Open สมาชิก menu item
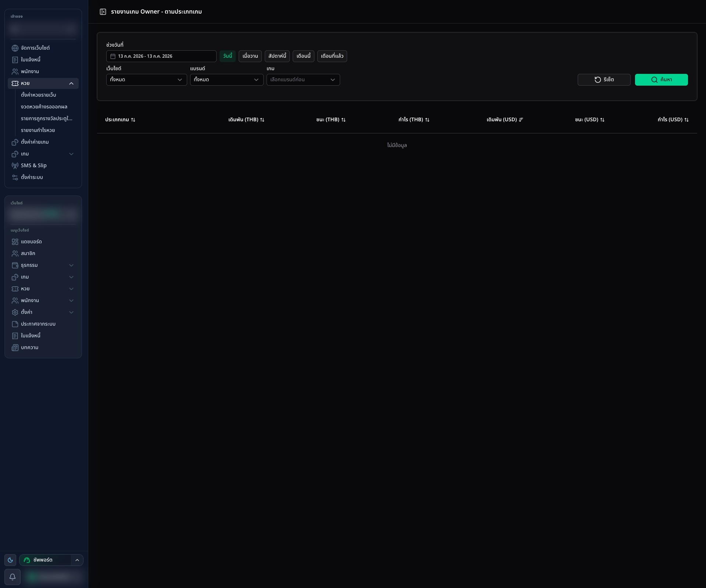The height and width of the screenshot is (588, 706). pyautogui.click(x=43, y=254)
